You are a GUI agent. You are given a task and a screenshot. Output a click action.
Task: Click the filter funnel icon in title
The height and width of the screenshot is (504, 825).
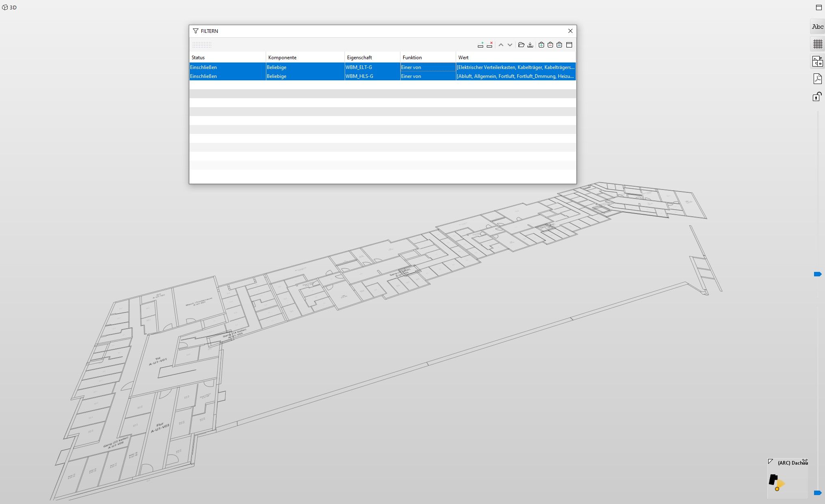(x=196, y=31)
